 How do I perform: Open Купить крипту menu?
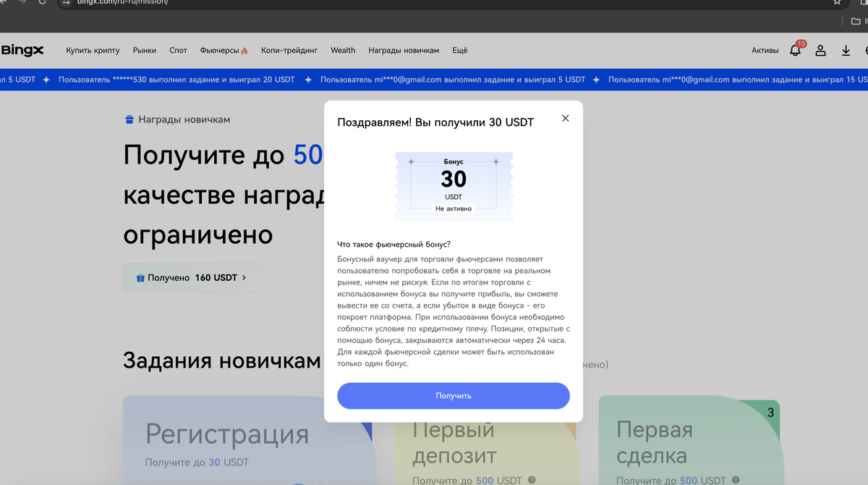tap(93, 51)
